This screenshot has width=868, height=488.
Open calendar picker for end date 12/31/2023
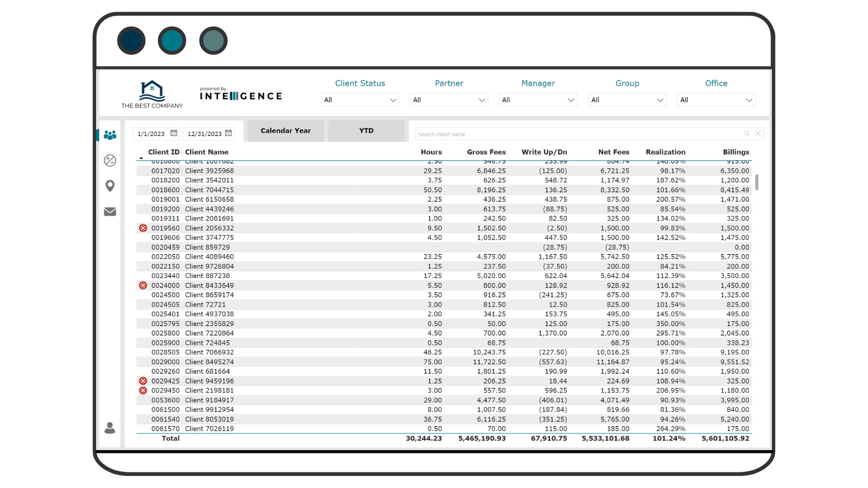click(x=229, y=134)
